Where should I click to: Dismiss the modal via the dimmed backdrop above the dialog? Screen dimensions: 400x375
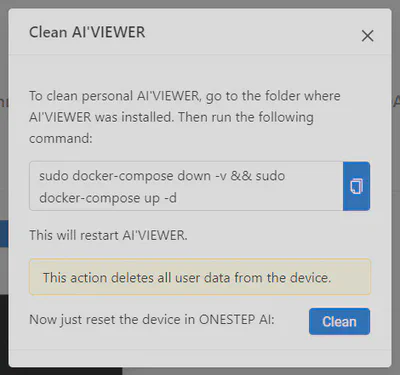200,4
